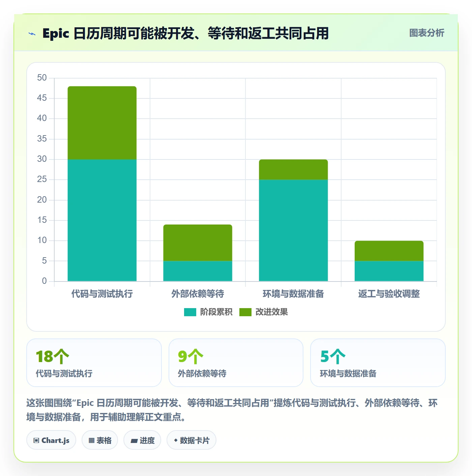
Task: Click the lightning bolt icon beside the title
Action: 32,34
